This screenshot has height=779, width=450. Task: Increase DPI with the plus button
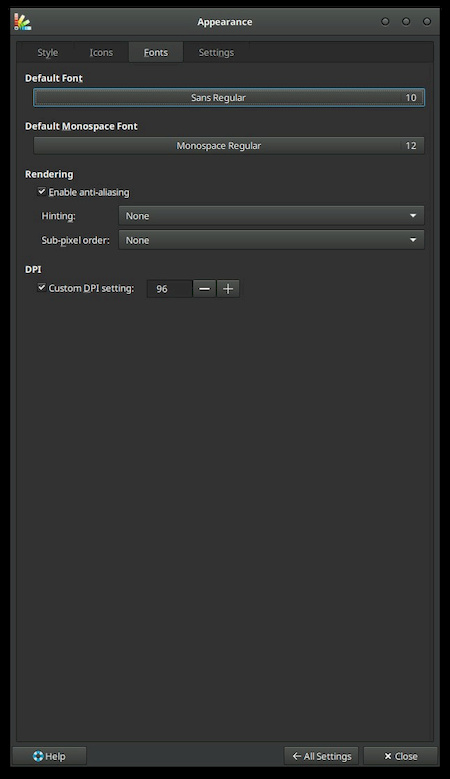(x=228, y=289)
